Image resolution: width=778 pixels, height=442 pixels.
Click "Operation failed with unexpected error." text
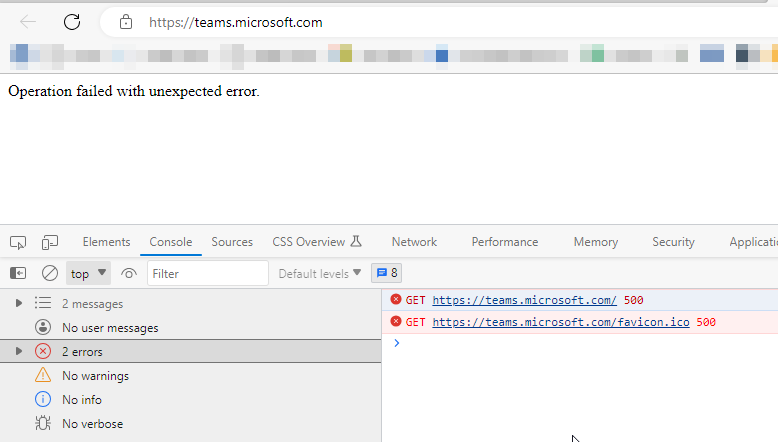click(x=134, y=91)
